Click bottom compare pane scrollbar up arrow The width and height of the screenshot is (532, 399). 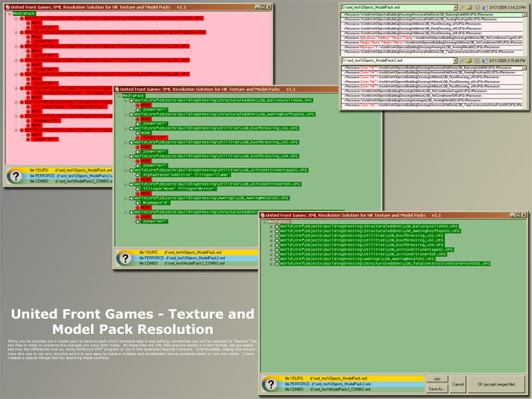pos(525,68)
